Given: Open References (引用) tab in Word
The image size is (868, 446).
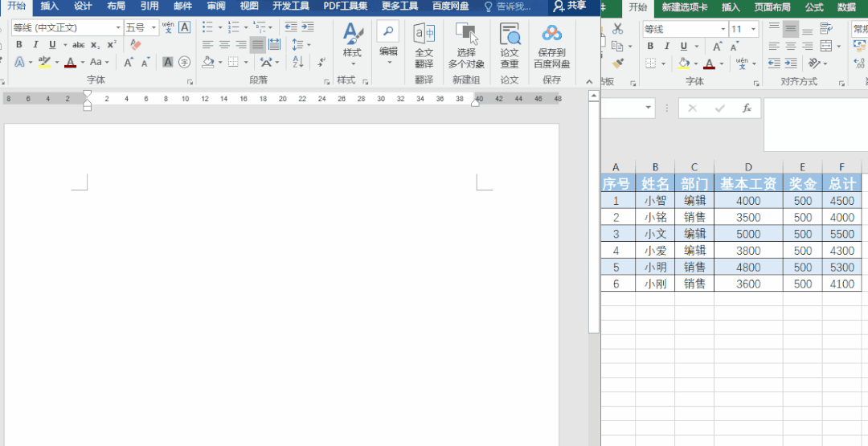Looking at the screenshot, I should (149, 6).
